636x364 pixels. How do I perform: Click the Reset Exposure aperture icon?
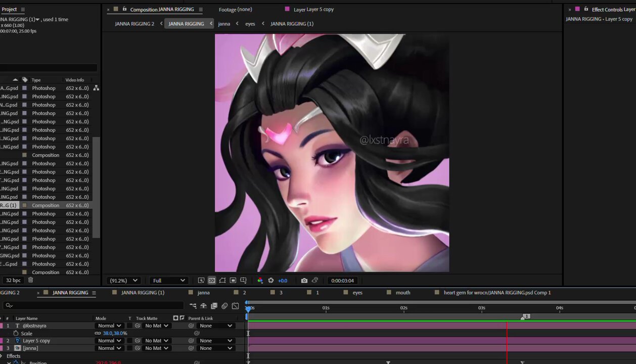coord(271,281)
